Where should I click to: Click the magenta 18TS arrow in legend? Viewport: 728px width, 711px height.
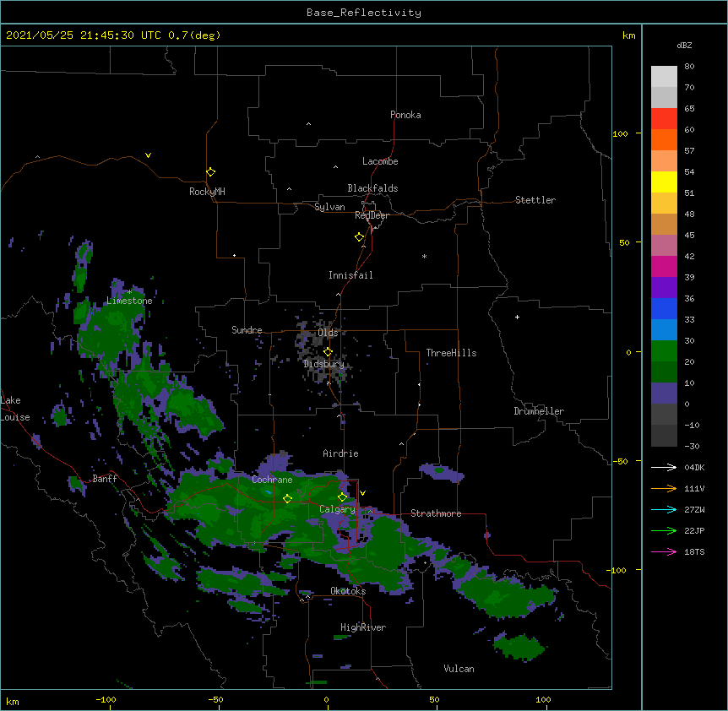click(664, 551)
